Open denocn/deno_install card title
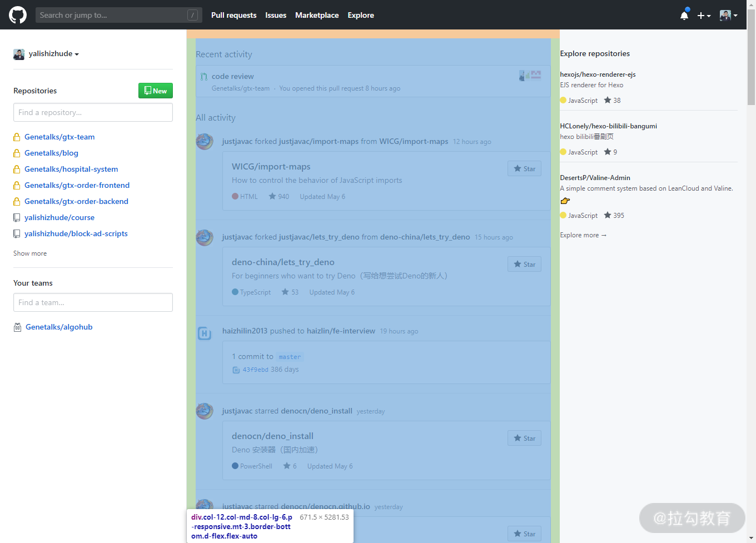This screenshot has height=543, width=756. pos(272,436)
